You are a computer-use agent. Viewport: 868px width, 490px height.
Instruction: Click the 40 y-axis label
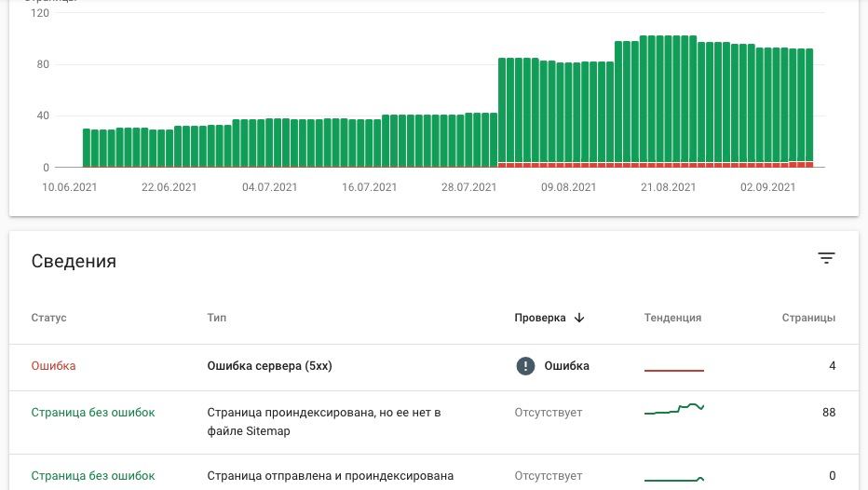(43, 116)
